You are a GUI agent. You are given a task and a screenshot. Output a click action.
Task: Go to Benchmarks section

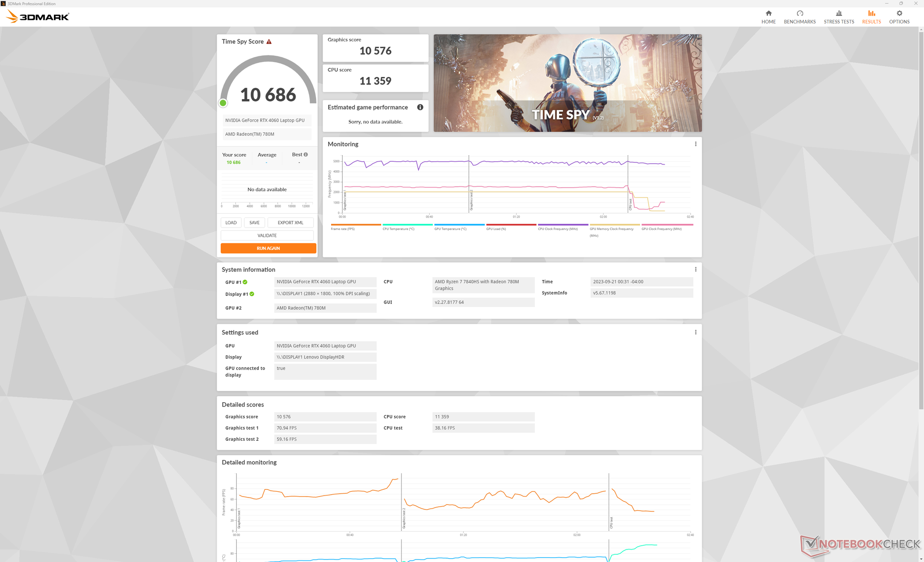pos(799,17)
